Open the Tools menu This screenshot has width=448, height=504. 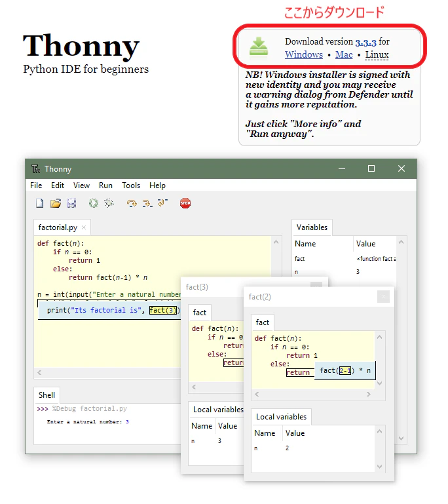tap(131, 185)
